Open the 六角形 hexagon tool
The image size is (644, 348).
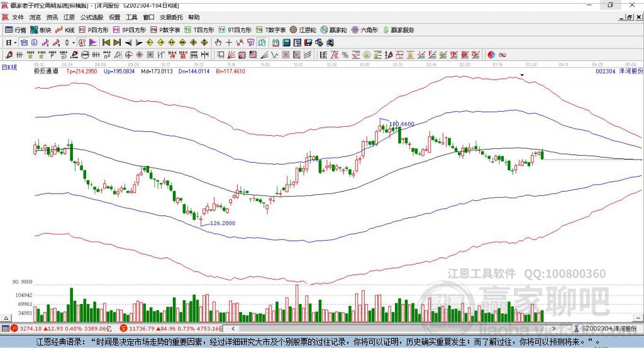point(365,30)
